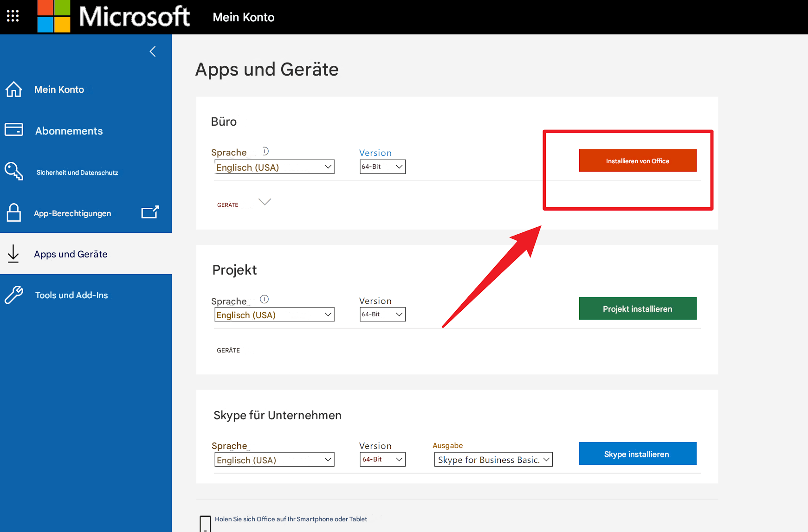The height and width of the screenshot is (532, 808).
Task: Click the Mein Konto header title
Action: pos(244,17)
